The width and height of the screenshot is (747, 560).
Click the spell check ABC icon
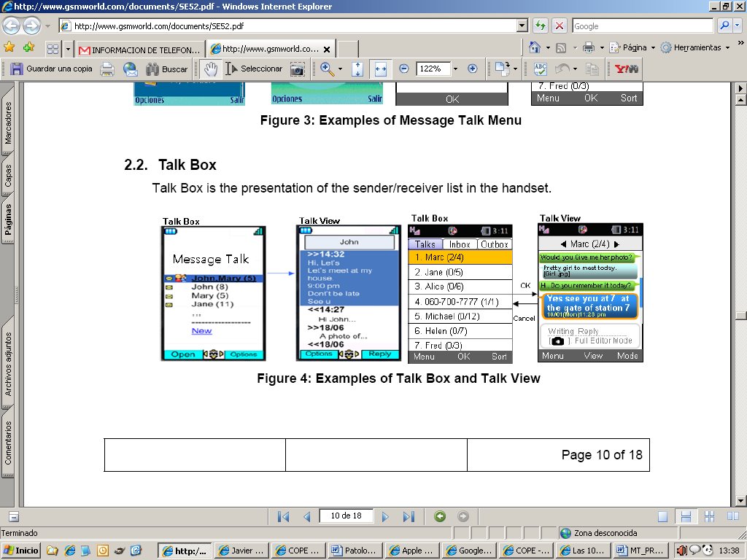pyautogui.click(x=541, y=69)
